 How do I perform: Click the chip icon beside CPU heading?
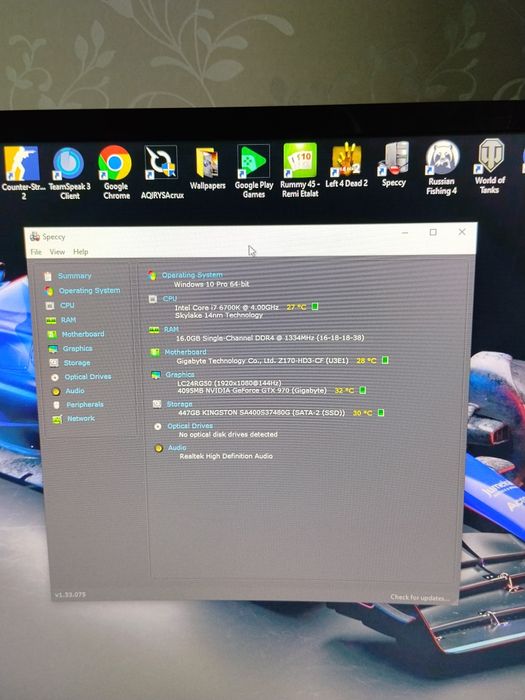153,299
